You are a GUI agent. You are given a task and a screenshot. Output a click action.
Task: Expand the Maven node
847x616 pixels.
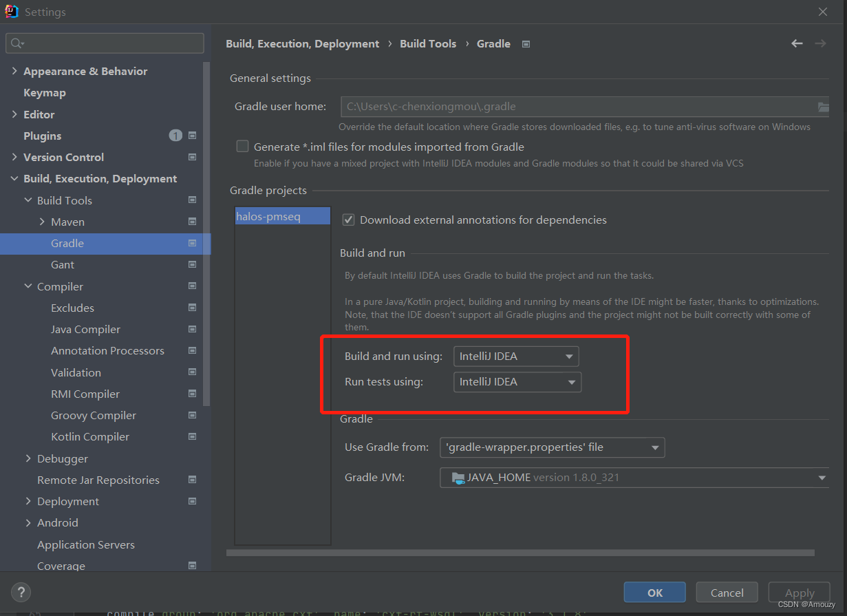pyautogui.click(x=42, y=222)
